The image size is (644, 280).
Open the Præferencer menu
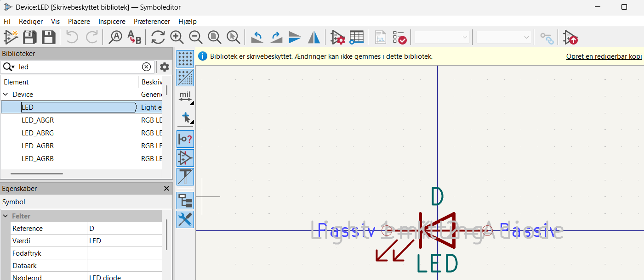[152, 22]
